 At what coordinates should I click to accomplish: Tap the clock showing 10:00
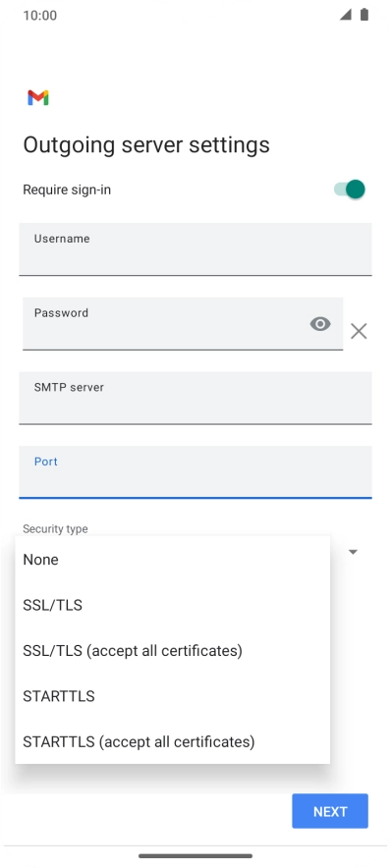pyautogui.click(x=40, y=15)
